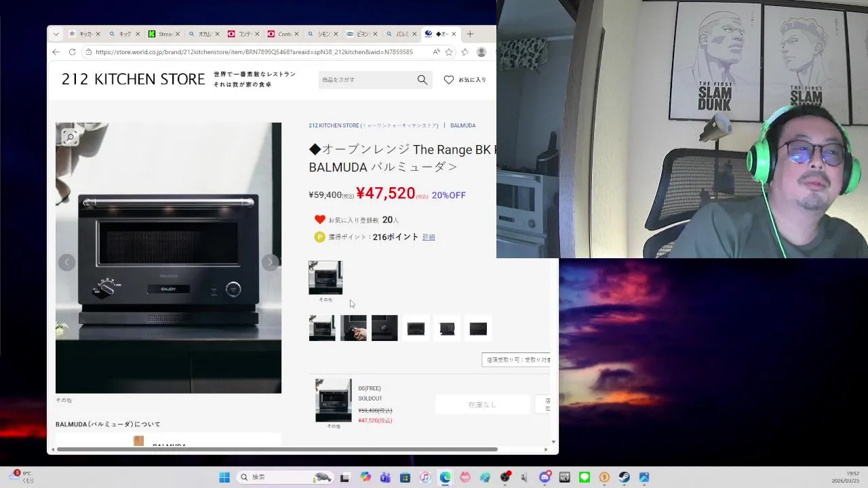Image resolution: width=868 pixels, height=488 pixels.
Task: Switch to the コンテ browser tab
Action: [x=244, y=34]
